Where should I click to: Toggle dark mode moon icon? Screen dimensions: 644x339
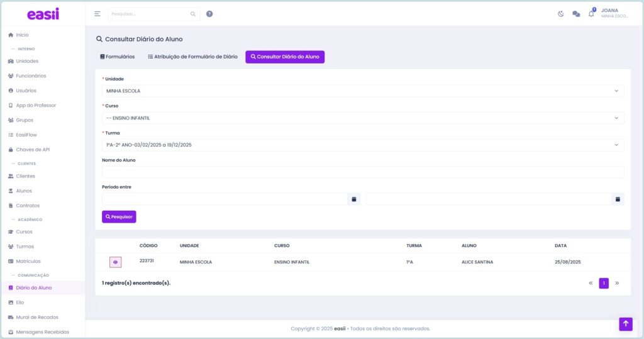(x=561, y=14)
